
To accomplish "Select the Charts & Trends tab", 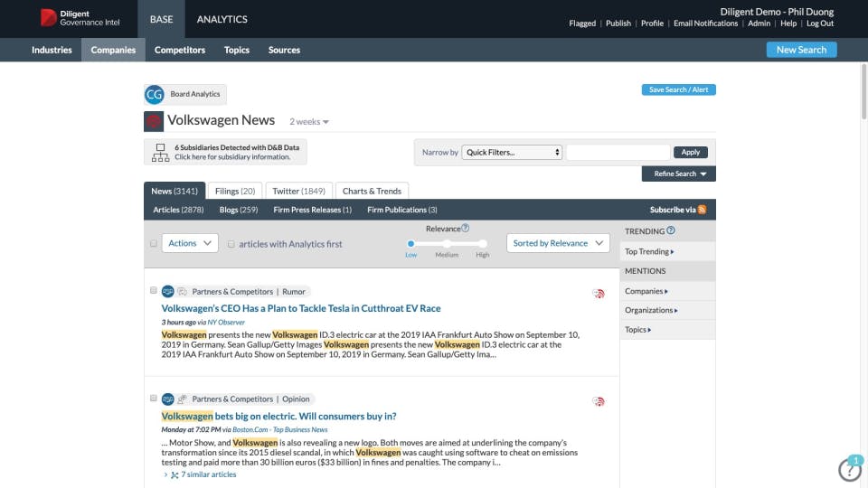I will 372,191.
